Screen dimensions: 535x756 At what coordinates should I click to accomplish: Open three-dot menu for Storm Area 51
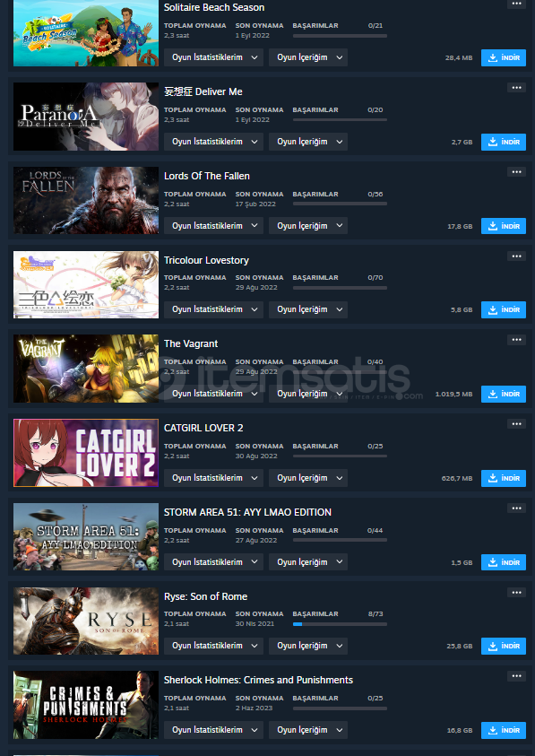pyautogui.click(x=516, y=508)
